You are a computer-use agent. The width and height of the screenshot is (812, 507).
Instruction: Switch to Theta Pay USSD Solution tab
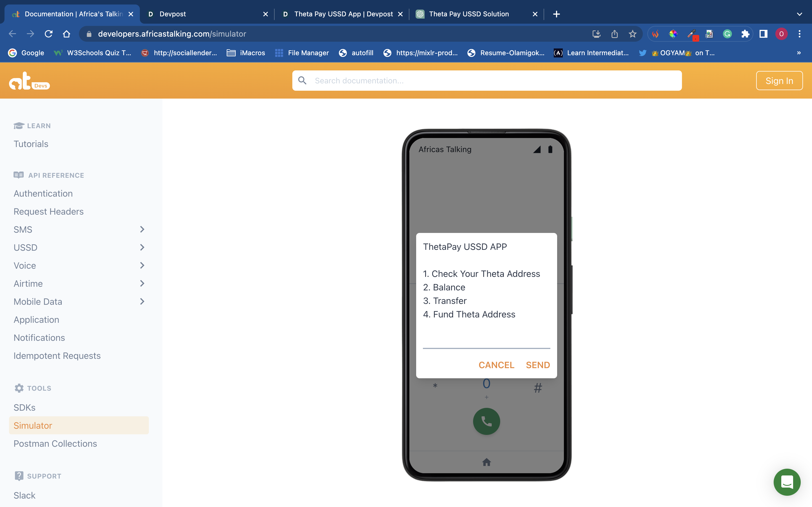tap(469, 14)
